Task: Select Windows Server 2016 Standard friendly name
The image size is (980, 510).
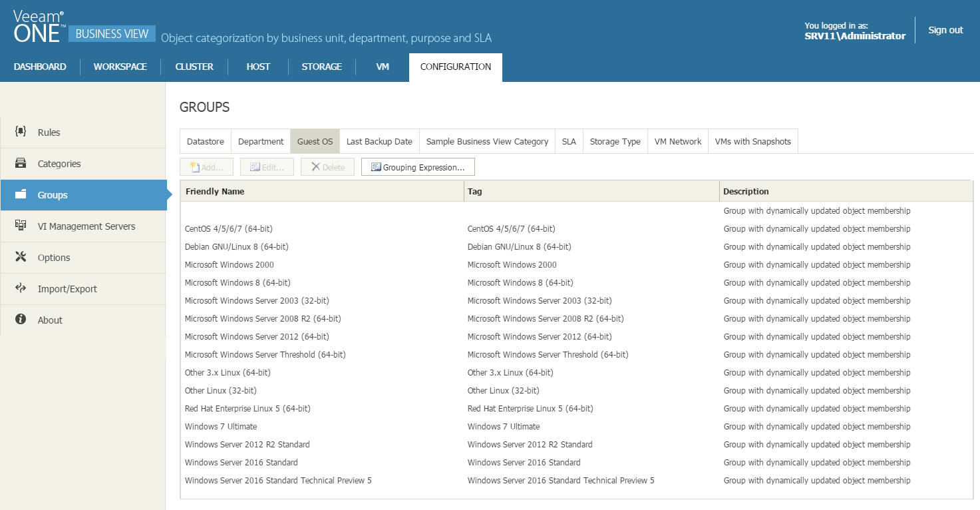Action: [x=242, y=462]
